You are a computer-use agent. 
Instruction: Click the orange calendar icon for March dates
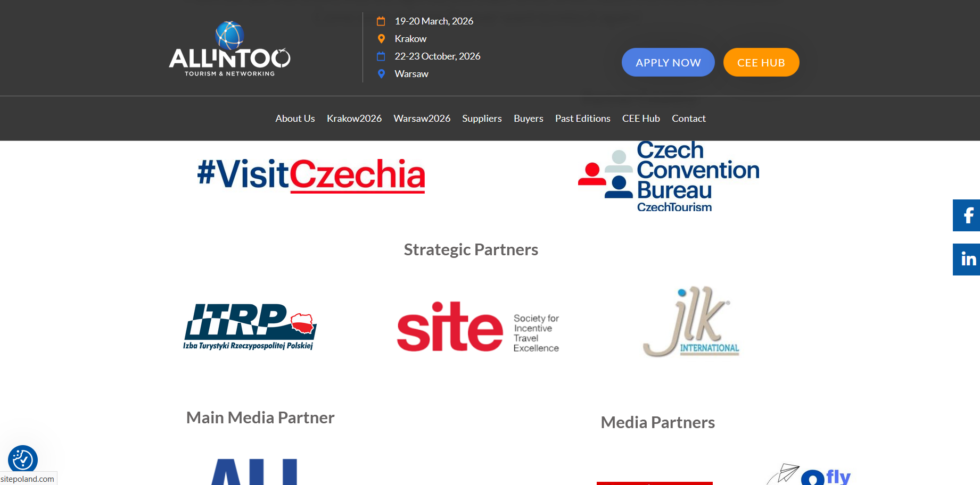pos(381,21)
